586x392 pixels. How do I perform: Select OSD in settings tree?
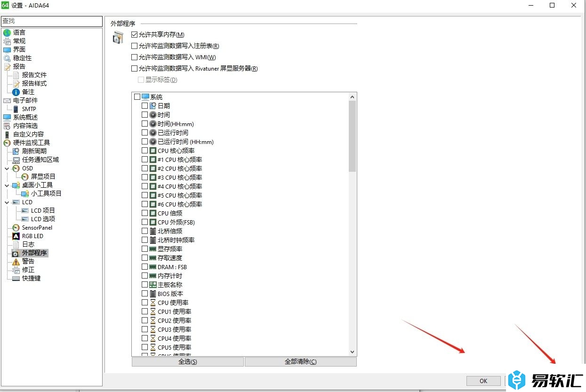pos(27,168)
